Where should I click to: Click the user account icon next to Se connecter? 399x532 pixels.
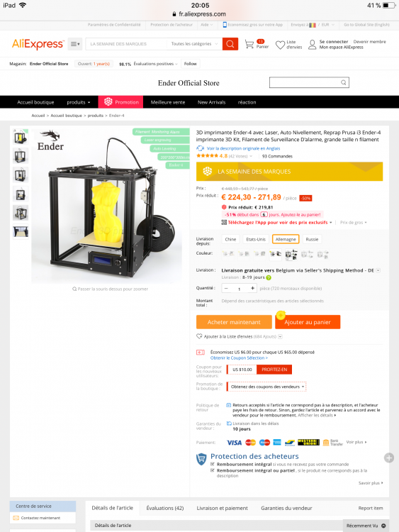click(313, 45)
